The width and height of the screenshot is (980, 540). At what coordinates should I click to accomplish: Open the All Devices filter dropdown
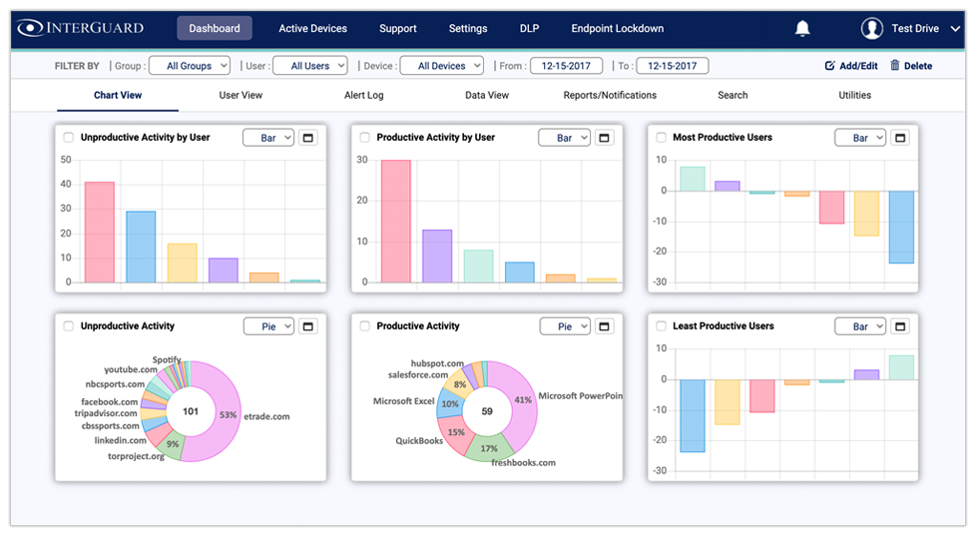441,66
